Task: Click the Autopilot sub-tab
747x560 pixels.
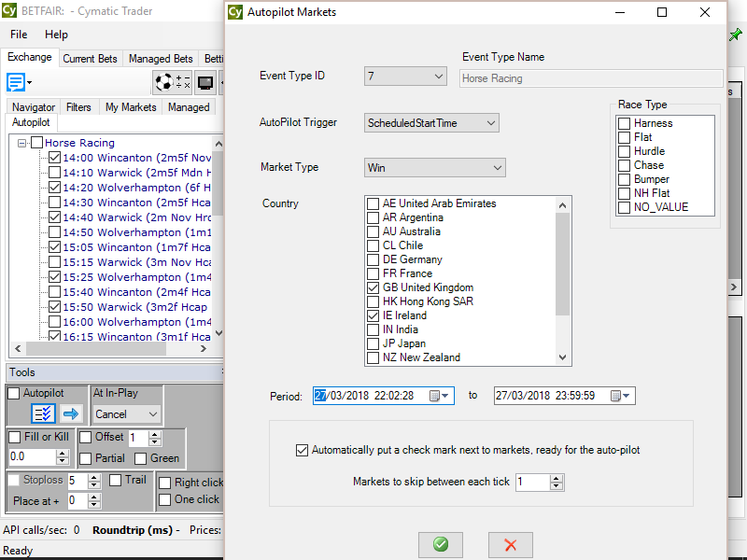Action: [31, 122]
